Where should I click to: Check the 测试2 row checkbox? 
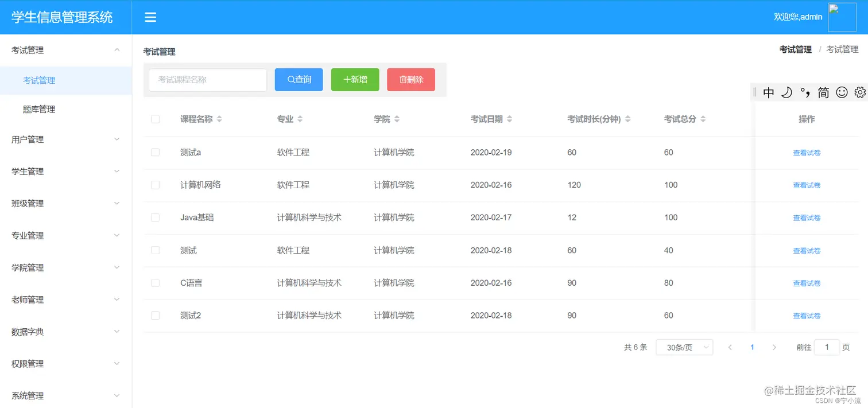coord(155,315)
